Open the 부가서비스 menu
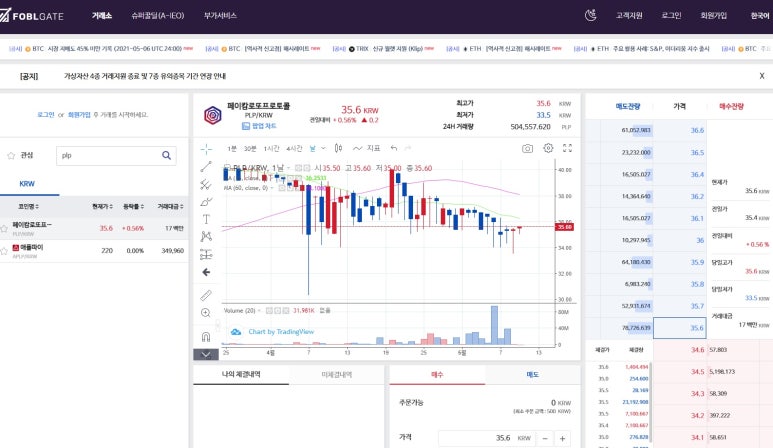Image resolution: width=773 pixels, height=448 pixels. (220, 16)
